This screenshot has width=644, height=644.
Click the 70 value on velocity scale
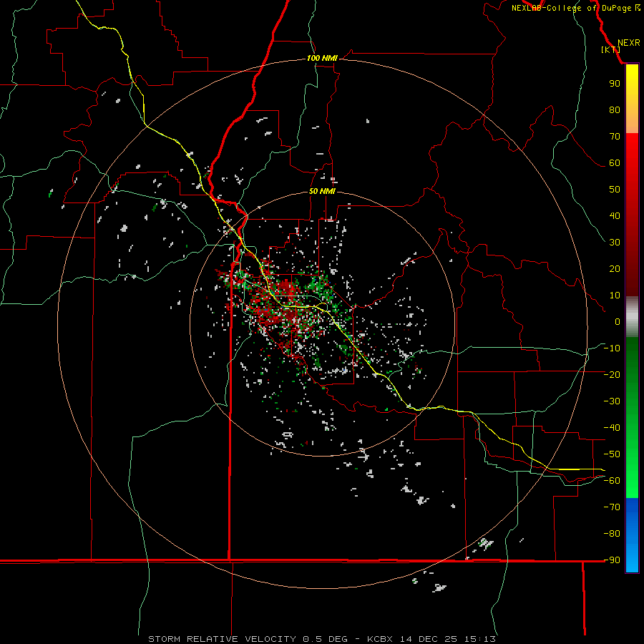coord(615,137)
